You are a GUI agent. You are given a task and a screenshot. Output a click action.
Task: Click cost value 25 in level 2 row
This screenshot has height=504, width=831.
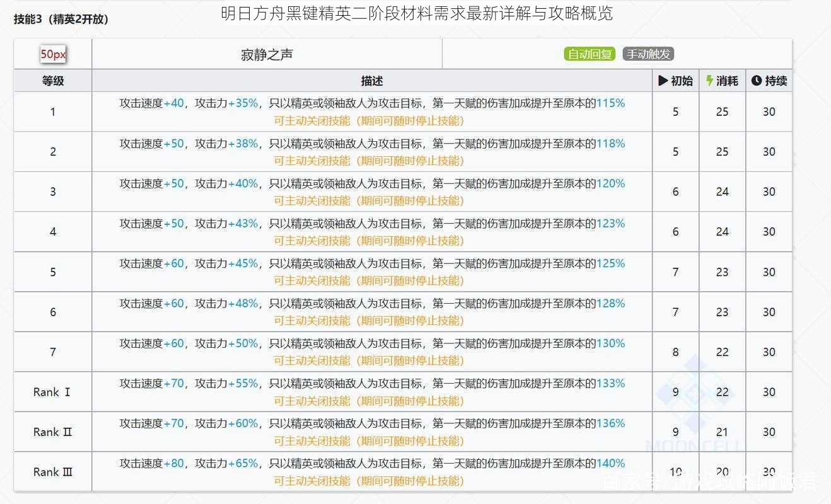(x=723, y=152)
